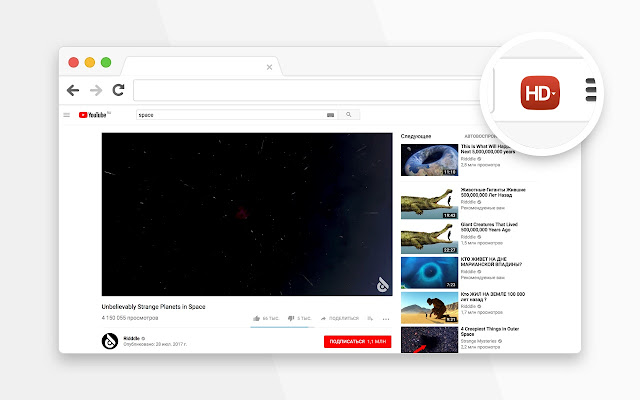Click the browser forward arrow
This screenshot has height=400, width=640.
[x=96, y=90]
